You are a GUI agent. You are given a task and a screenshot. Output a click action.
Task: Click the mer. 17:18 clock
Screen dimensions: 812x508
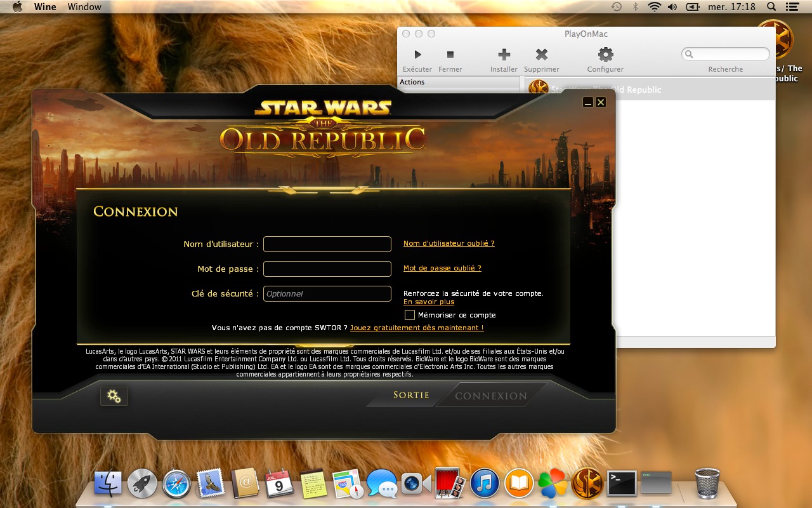(731, 6)
